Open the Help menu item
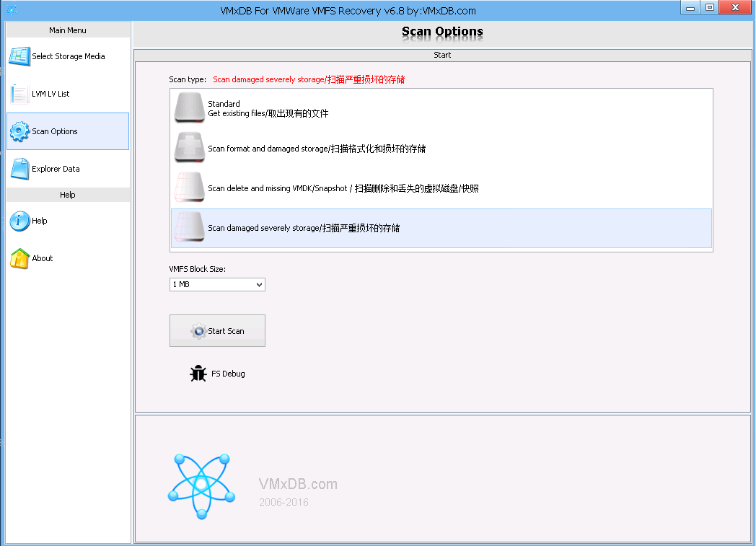 point(68,221)
